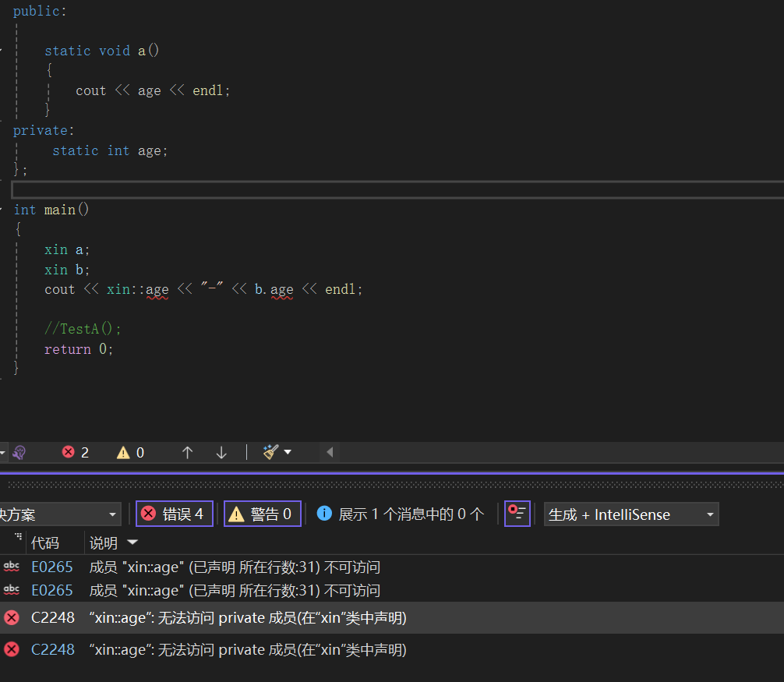Sort by the 说明 column header

click(x=104, y=542)
